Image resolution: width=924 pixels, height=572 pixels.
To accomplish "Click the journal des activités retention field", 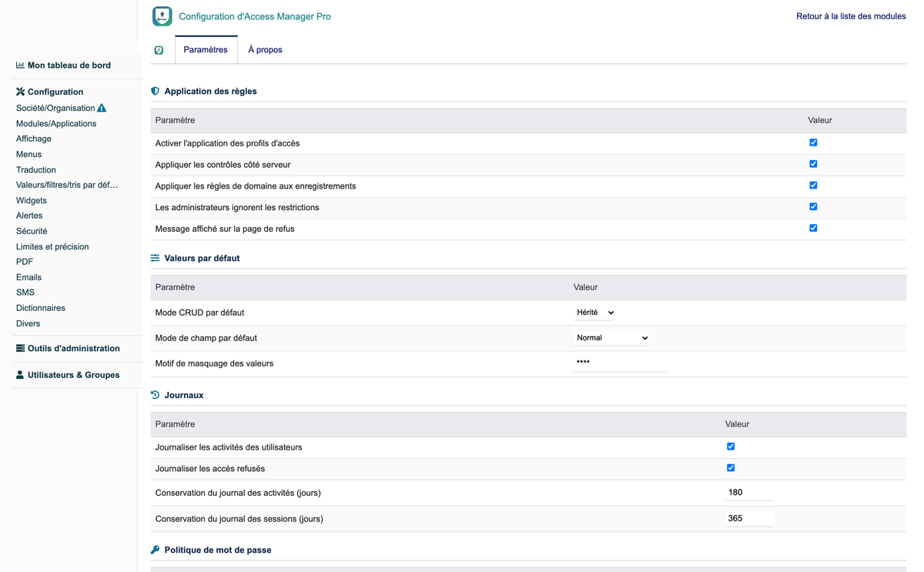I will pos(749,493).
